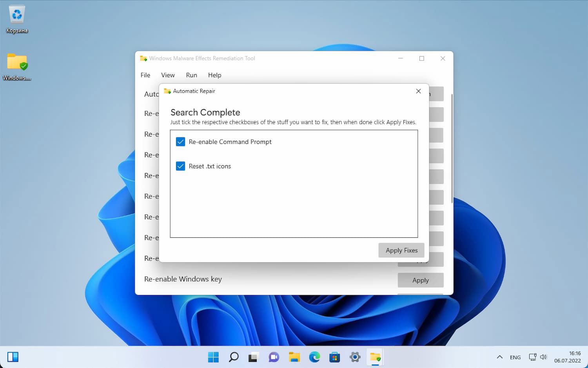Click the Re-enable Windows key label
Image resolution: width=588 pixels, height=368 pixels.
pyautogui.click(x=183, y=279)
